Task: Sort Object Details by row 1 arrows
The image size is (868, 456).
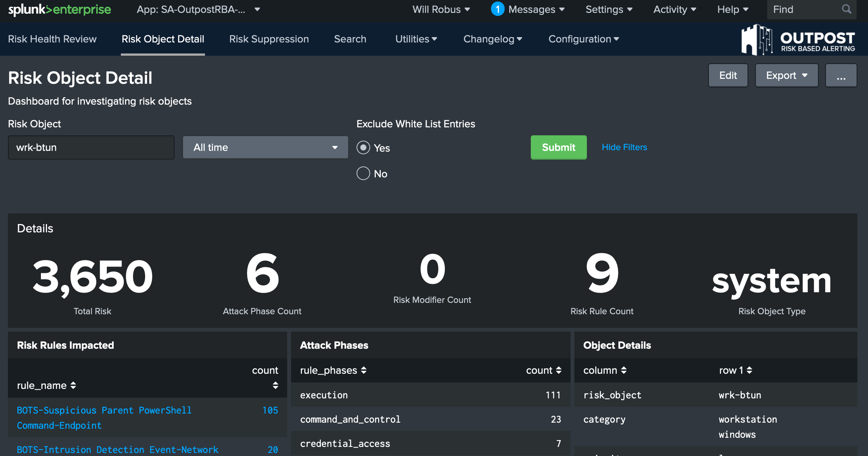Action: [x=749, y=370]
